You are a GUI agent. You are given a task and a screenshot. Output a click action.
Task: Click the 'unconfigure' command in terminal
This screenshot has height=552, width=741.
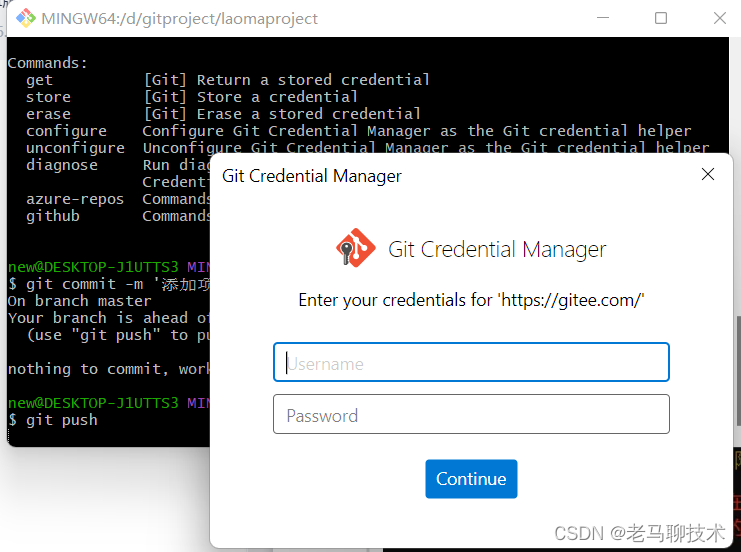(x=76, y=148)
